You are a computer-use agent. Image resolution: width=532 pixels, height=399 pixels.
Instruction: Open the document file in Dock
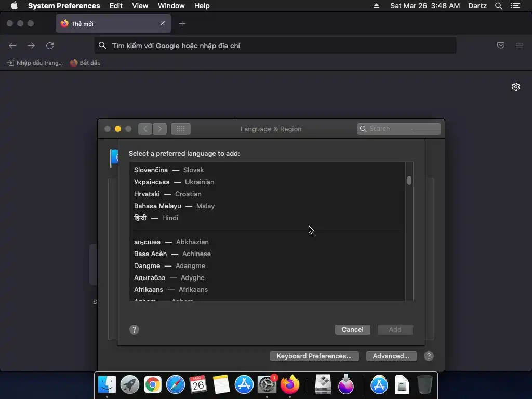tap(402, 384)
